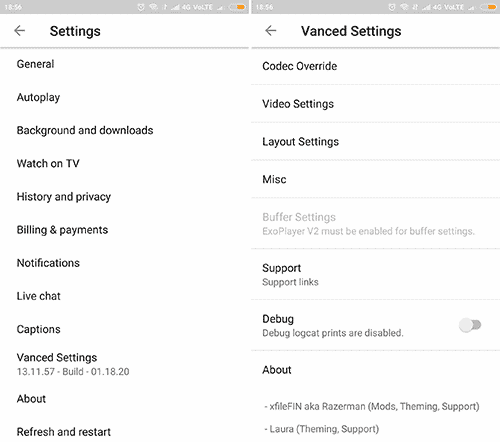
Task: Open Layout Settings
Action: point(376,141)
